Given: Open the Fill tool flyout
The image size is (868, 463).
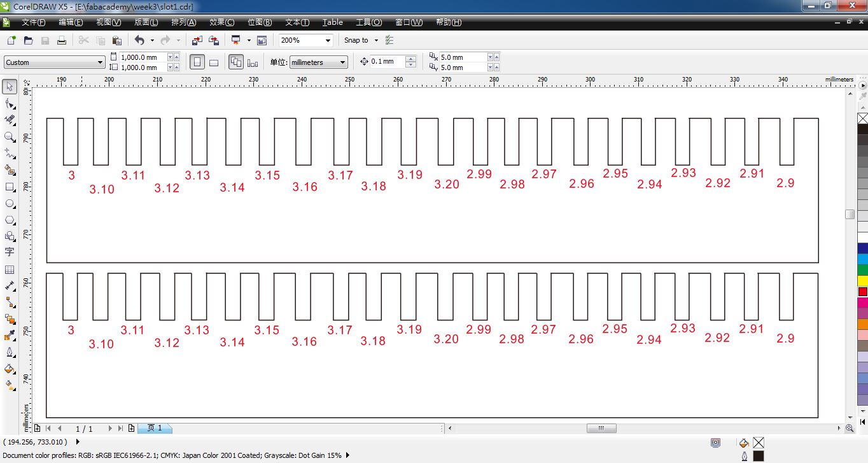Looking at the screenshot, I should [10, 369].
